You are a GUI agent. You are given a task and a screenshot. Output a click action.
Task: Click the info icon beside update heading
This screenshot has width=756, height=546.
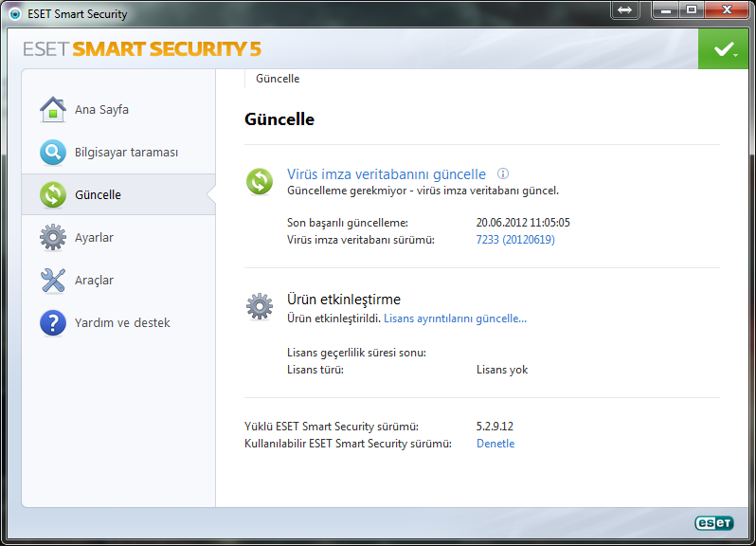point(503,173)
